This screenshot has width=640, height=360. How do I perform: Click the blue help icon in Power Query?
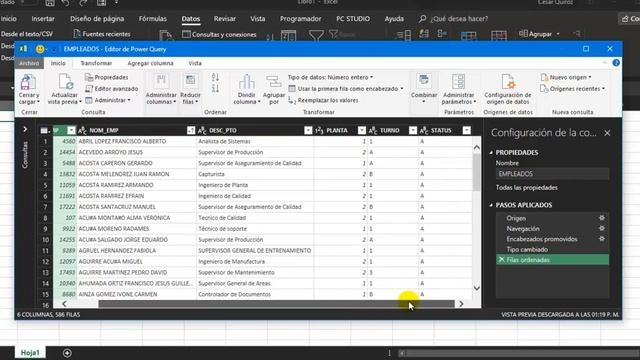pyautogui.click(x=616, y=63)
